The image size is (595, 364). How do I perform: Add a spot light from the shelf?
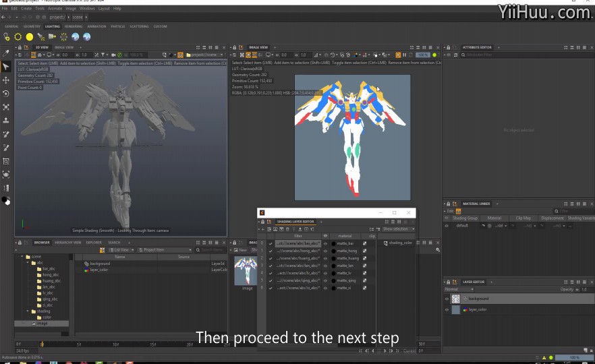coord(40,37)
